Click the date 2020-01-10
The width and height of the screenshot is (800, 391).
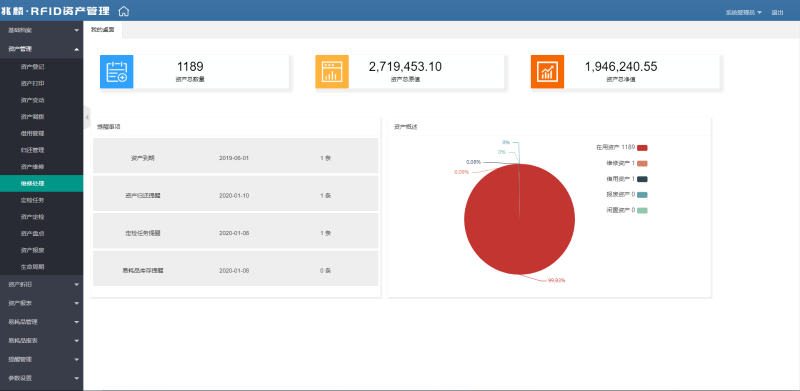click(x=234, y=196)
